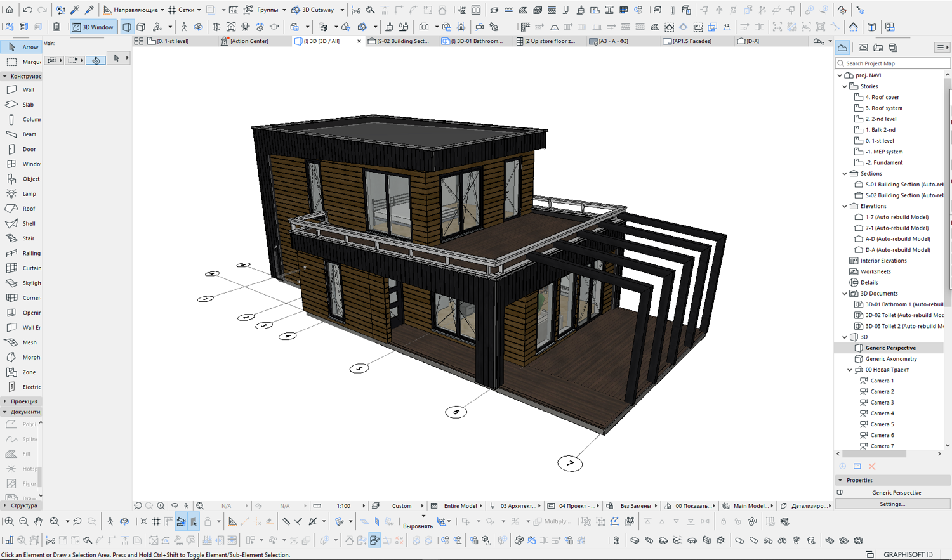Open the Направляющие dropdown arrow
The width and height of the screenshot is (952, 560).
tap(162, 10)
